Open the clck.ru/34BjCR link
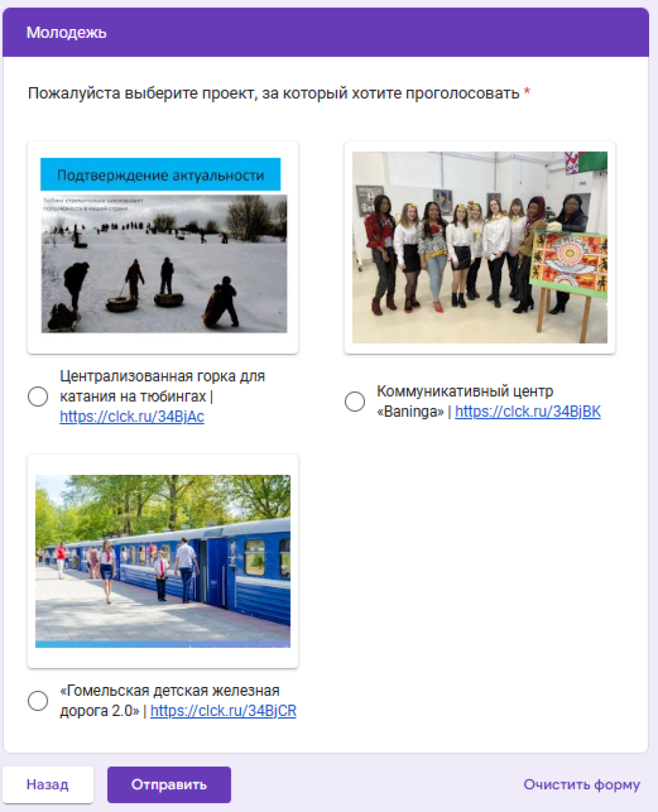 click(x=223, y=711)
